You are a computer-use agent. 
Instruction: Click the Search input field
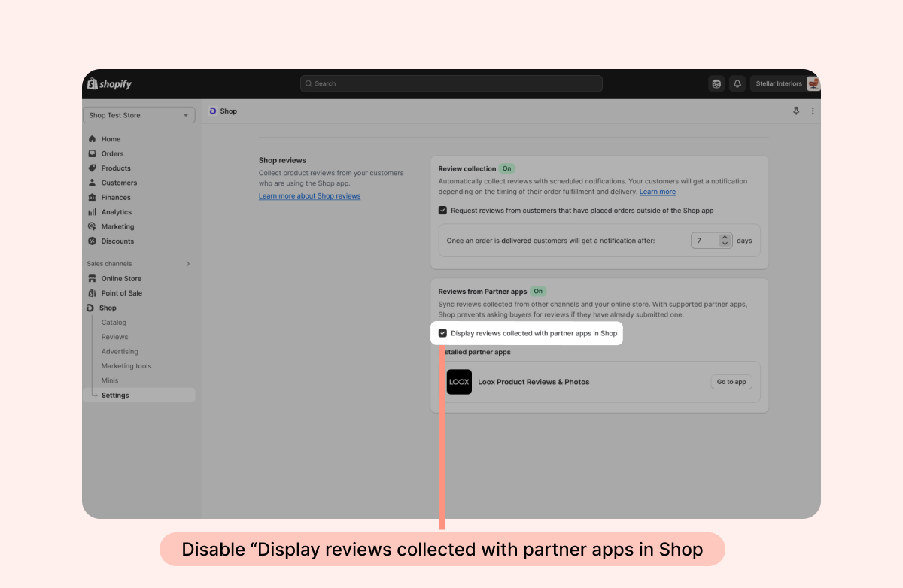point(451,84)
